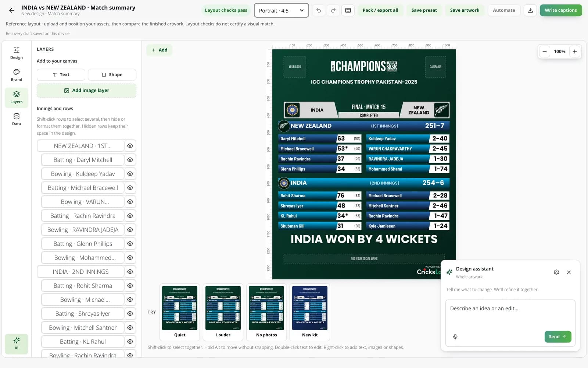Toggle visibility of Bowling Kuldeep Yadav

130,174
